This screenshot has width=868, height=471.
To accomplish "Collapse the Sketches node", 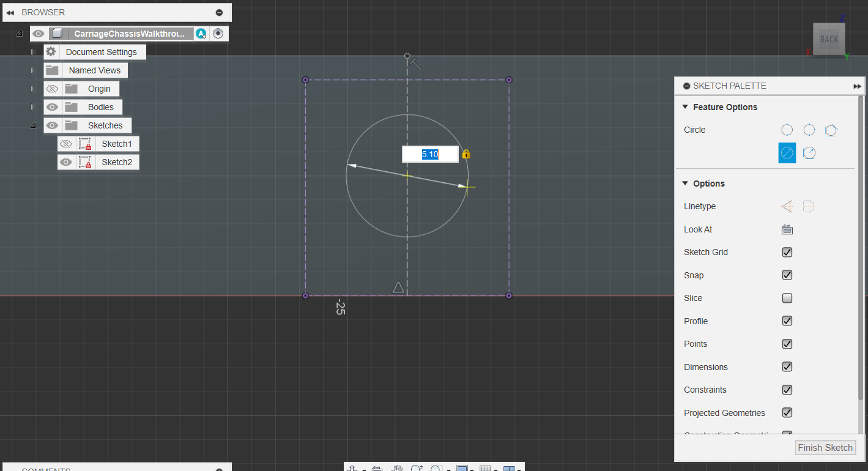I will tap(33, 125).
